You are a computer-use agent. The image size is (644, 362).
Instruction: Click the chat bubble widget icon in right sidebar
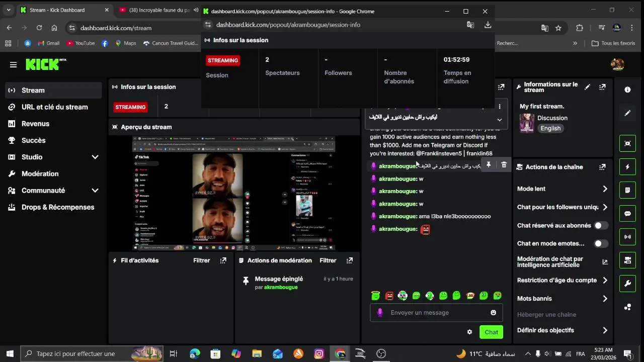[627, 214]
